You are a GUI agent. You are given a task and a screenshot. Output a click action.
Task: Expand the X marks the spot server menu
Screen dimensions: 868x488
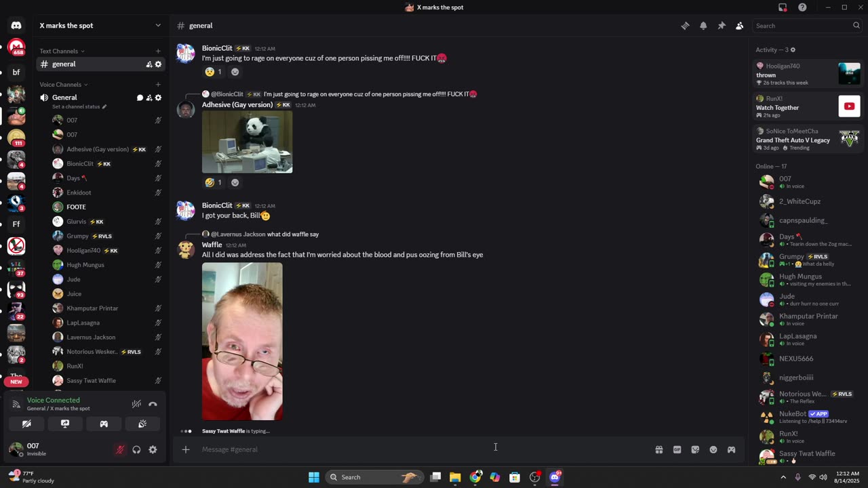pos(100,26)
